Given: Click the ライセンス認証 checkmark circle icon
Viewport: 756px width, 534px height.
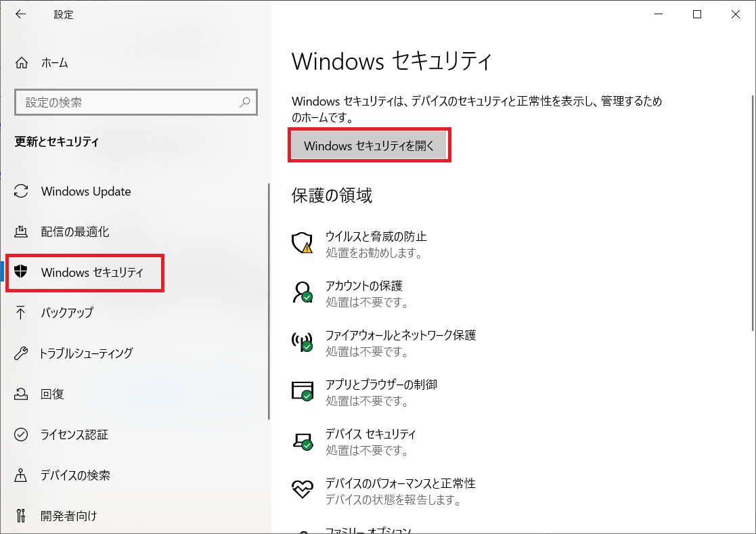Looking at the screenshot, I should click(x=21, y=435).
